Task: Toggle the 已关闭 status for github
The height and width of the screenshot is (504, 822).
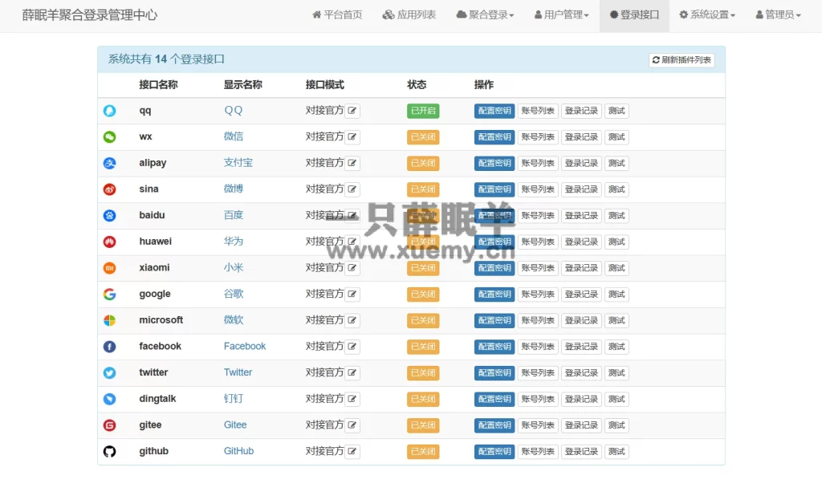Action: (423, 451)
